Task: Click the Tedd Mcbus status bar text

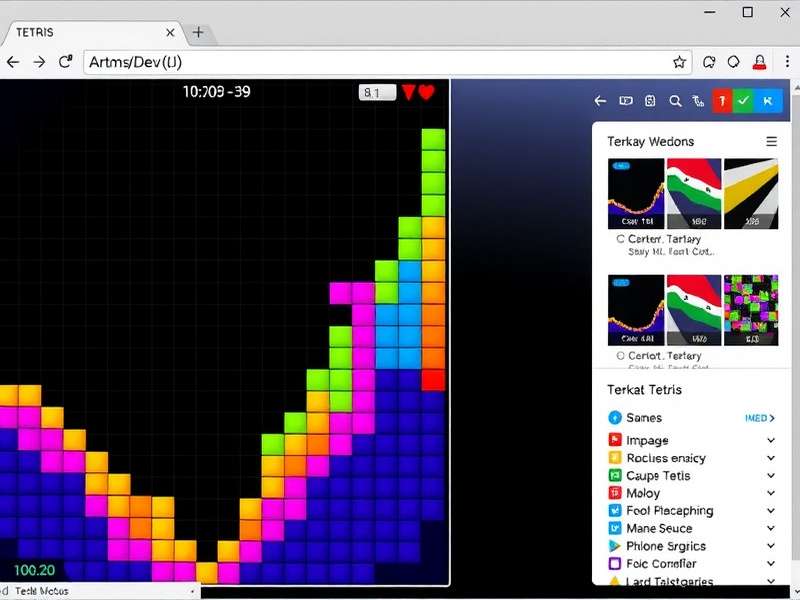Action: click(x=41, y=591)
